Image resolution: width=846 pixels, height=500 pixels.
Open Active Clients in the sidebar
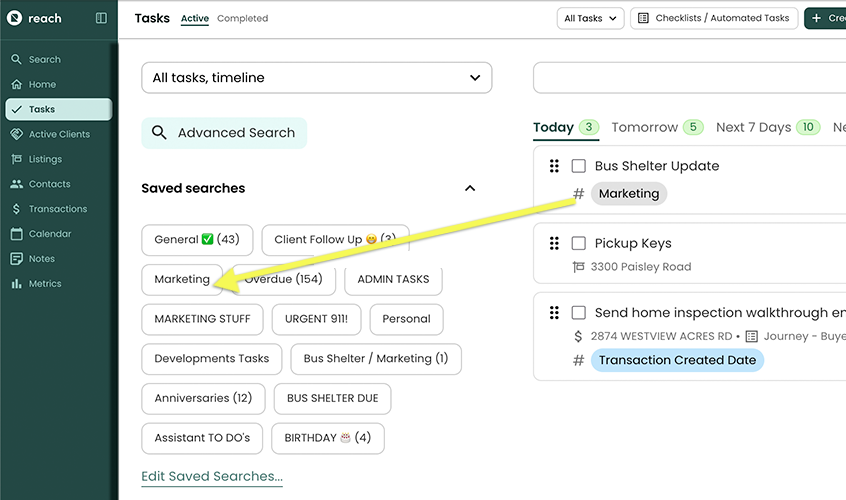pyautogui.click(x=59, y=134)
